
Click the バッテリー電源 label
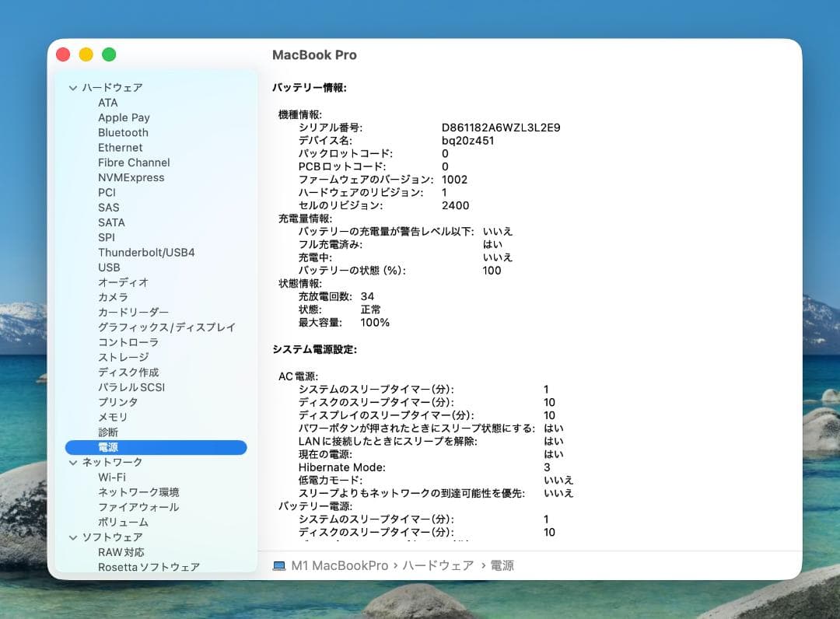(316, 506)
